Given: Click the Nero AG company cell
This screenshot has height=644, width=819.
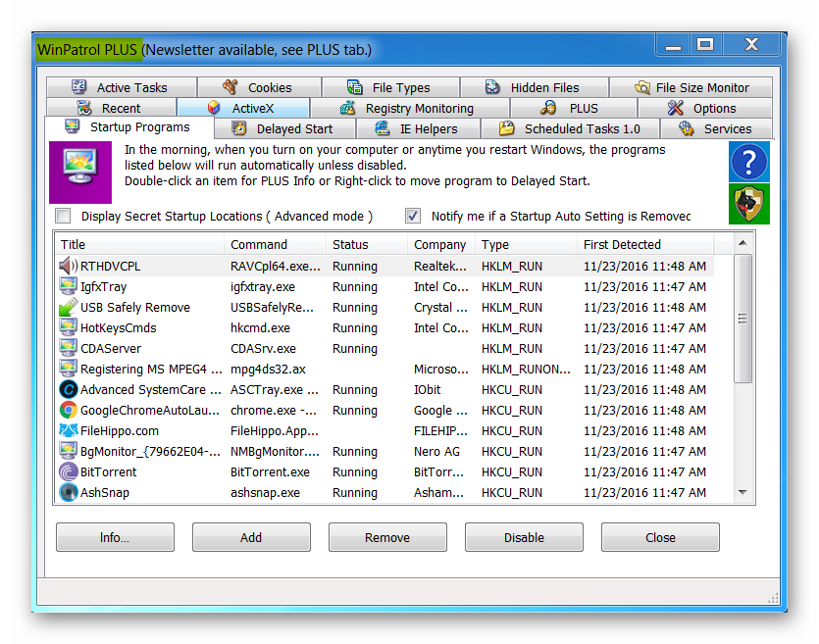Looking at the screenshot, I should pyautogui.click(x=436, y=452).
